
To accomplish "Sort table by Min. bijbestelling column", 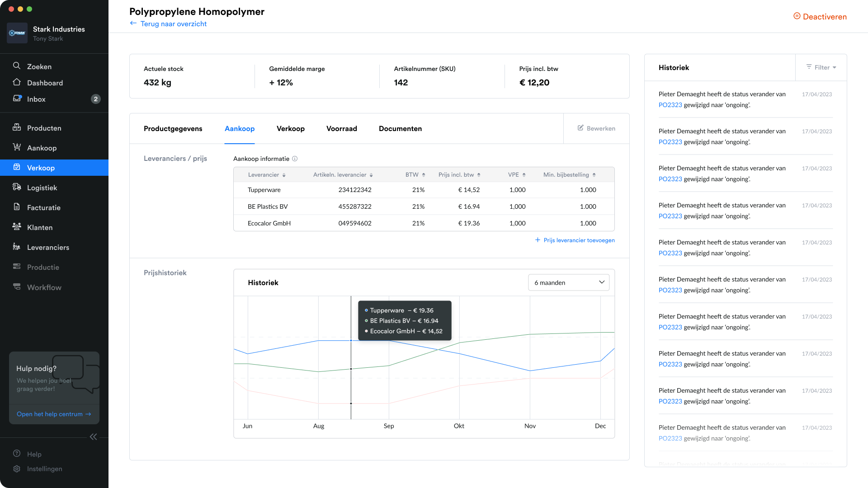I will 594,175.
